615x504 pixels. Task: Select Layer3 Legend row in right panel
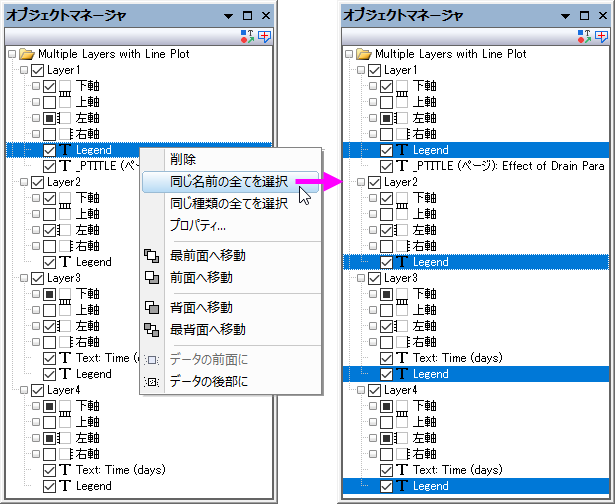[476, 374]
